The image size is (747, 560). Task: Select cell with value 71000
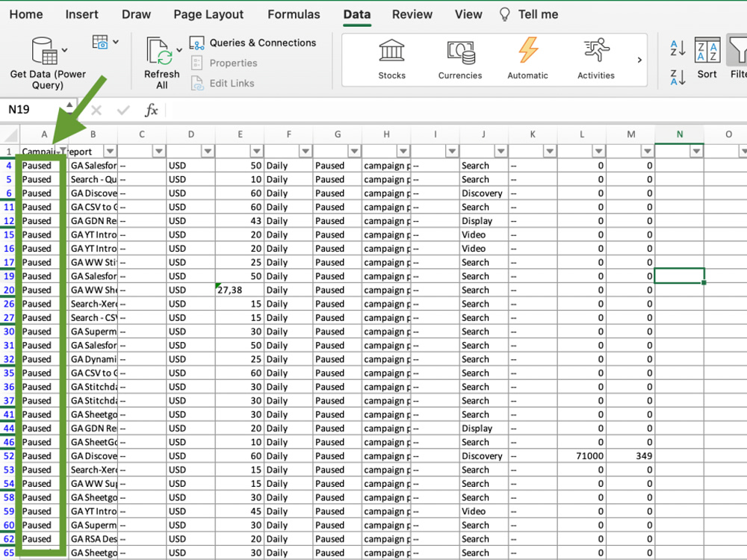click(582, 455)
